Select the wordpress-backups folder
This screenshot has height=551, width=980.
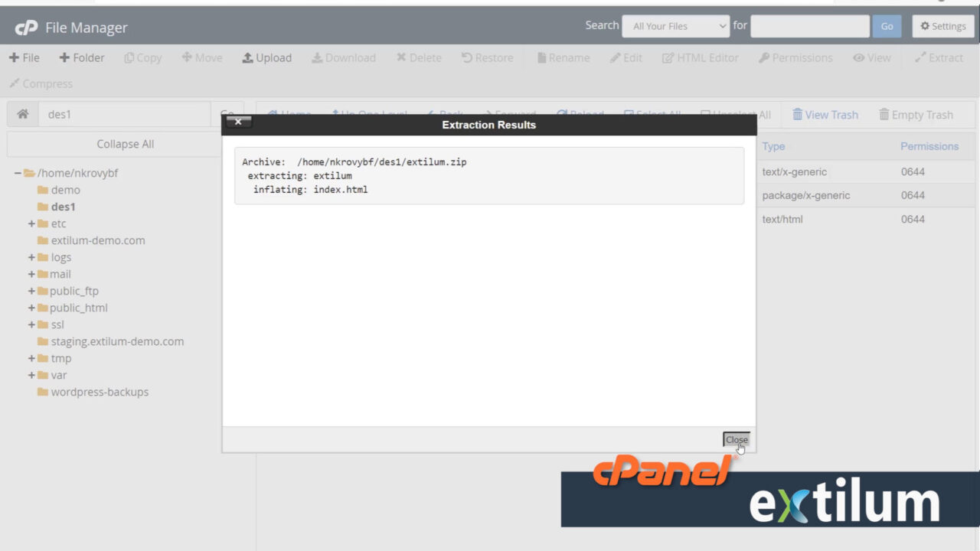pos(100,392)
